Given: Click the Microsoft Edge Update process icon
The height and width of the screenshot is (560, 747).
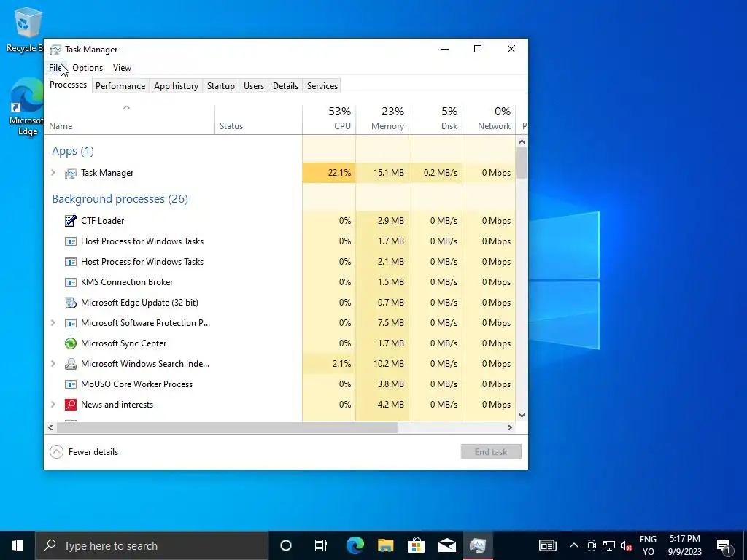Looking at the screenshot, I should coord(71,303).
